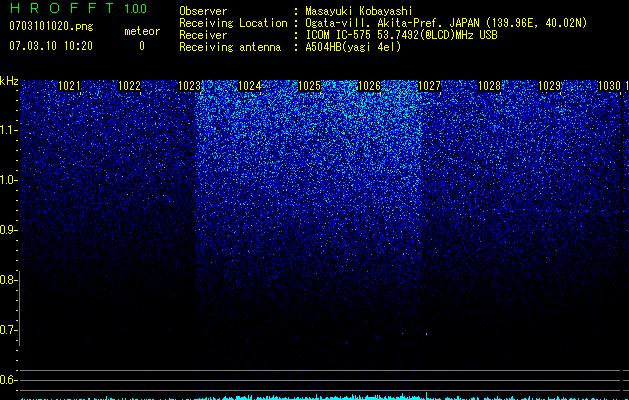629x400 pixels.
Task: Click the 1.1 kHz axis tick label
Action: click(8, 130)
